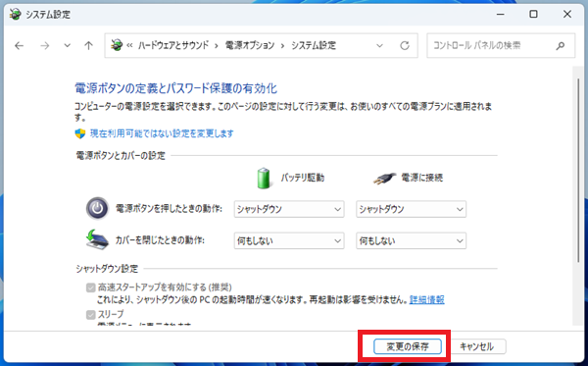
Task: Refresh the page with the reload icon
Action: [404, 46]
